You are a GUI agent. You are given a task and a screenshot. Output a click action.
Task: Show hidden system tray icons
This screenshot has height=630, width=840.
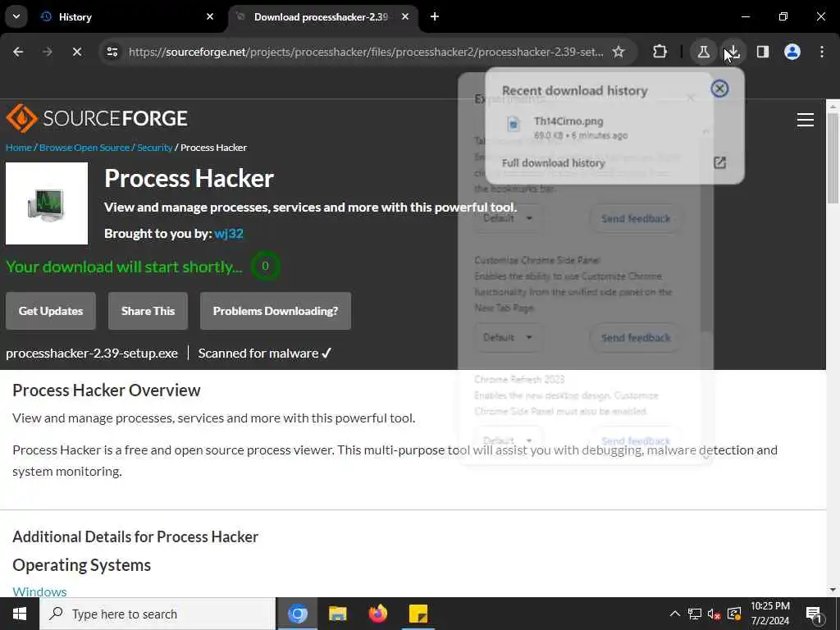(x=675, y=614)
